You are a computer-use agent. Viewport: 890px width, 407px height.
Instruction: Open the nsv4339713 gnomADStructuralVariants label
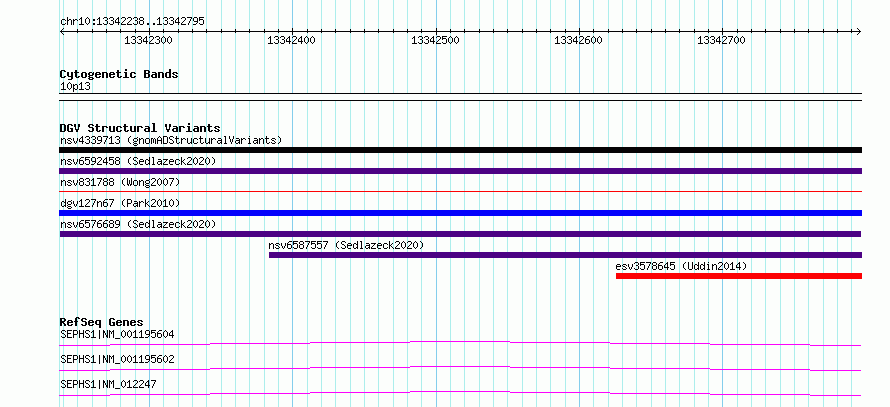pyautogui.click(x=171, y=140)
